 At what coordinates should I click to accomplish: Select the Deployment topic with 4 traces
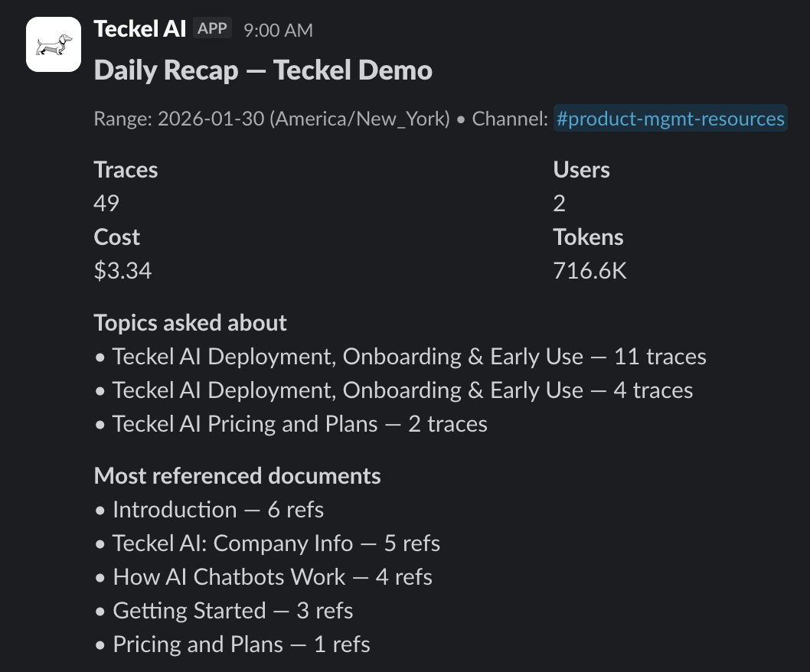click(x=402, y=390)
